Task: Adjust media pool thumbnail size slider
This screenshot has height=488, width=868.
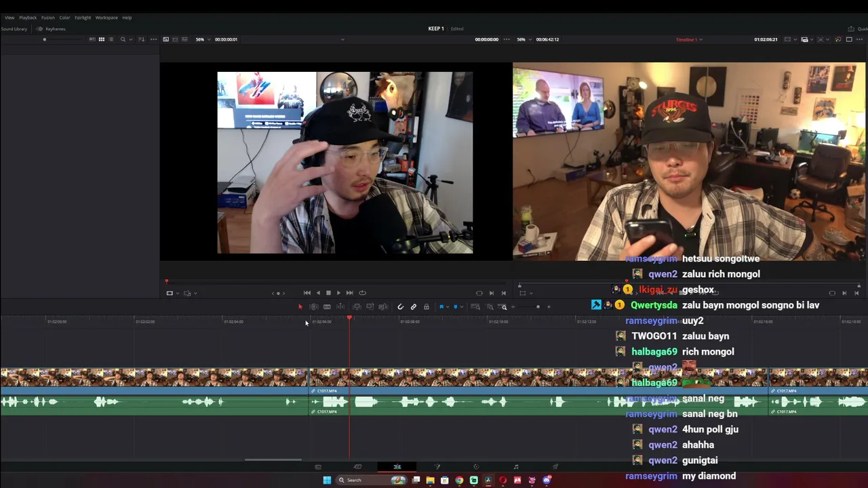Action: click(x=45, y=39)
